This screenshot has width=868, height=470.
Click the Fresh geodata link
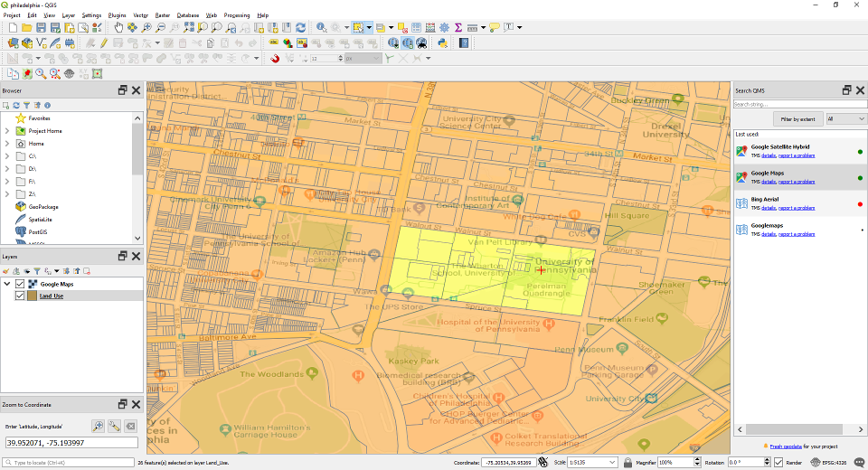(786, 446)
